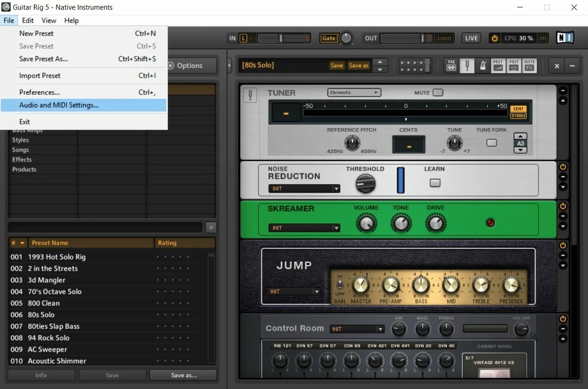Click the Native Instruments NI logo
Viewport: 588px width, 389px height.
(x=565, y=38)
